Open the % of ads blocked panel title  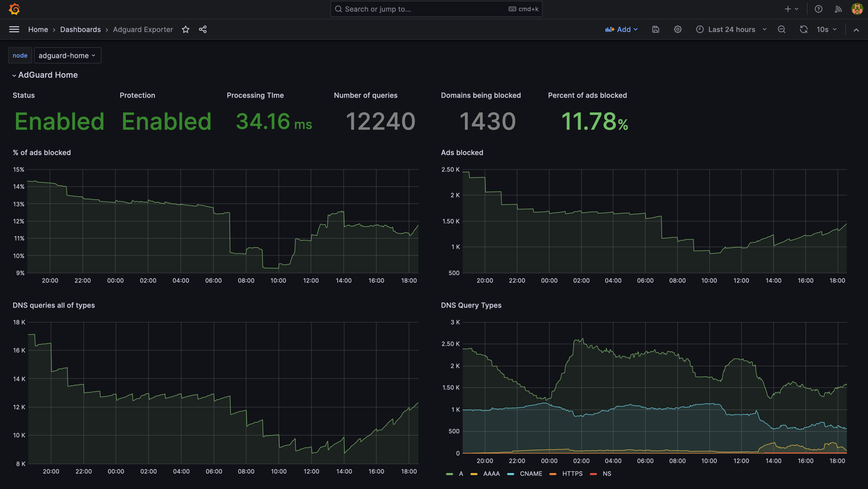[42, 153]
